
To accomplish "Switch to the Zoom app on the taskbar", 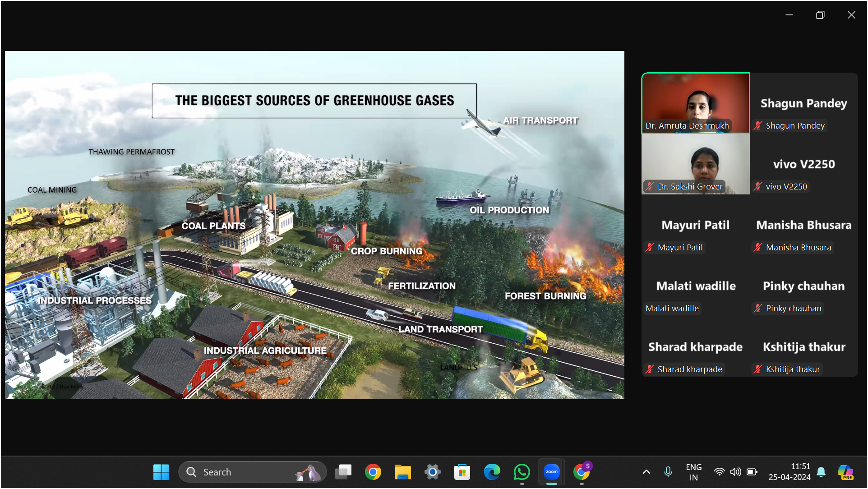I will (x=552, y=472).
